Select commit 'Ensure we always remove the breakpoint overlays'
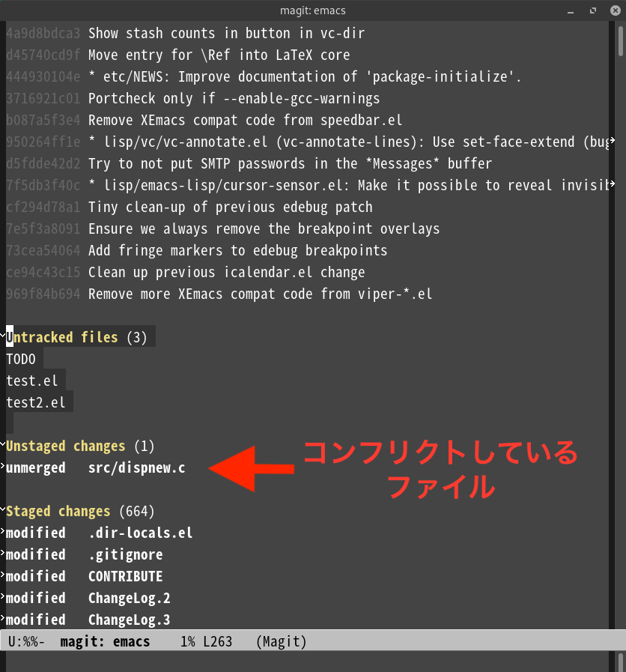 [264, 228]
